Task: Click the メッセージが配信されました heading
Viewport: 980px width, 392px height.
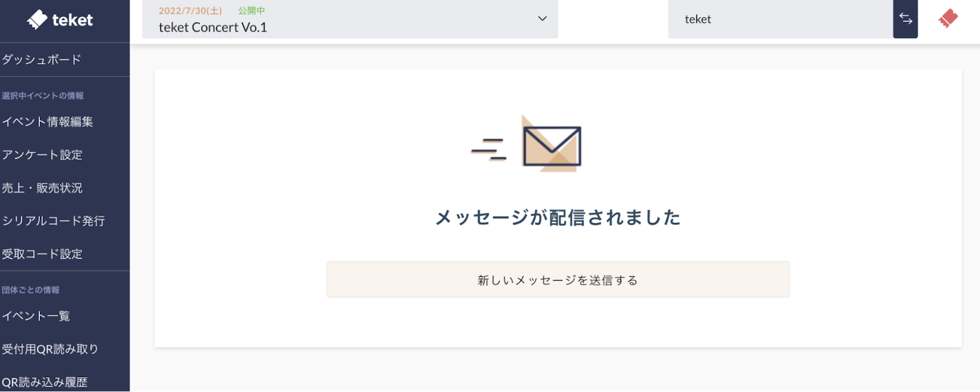Action: (x=558, y=216)
